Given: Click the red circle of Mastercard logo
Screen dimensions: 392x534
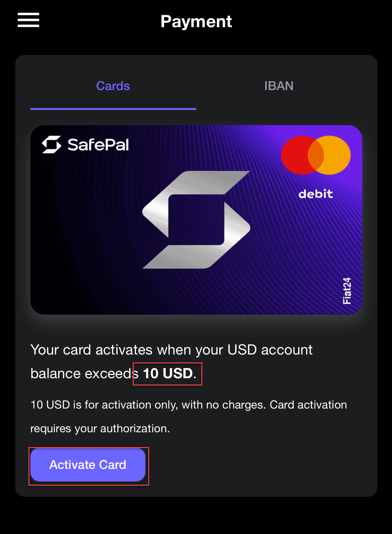Looking at the screenshot, I should coord(297,155).
